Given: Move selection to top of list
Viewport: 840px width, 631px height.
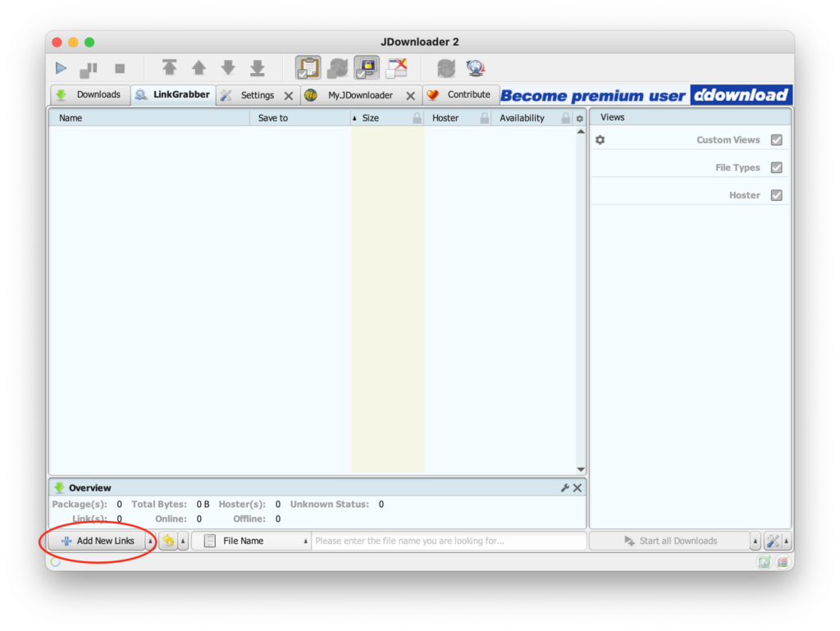Looking at the screenshot, I should [x=170, y=67].
